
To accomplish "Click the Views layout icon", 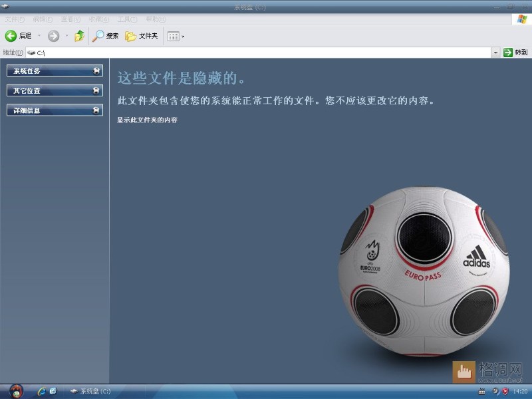I will point(173,36).
